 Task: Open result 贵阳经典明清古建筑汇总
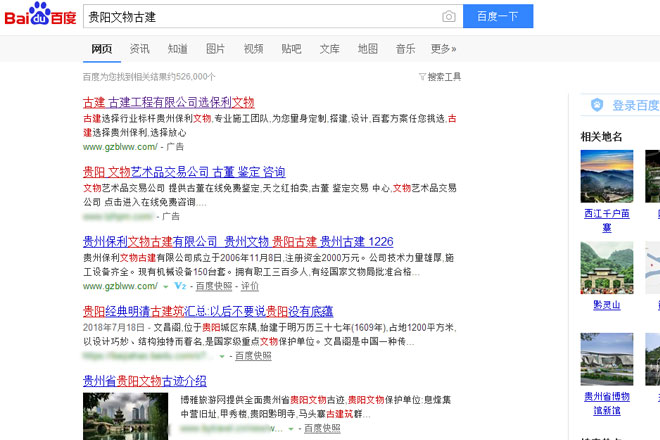pyautogui.click(x=208, y=311)
